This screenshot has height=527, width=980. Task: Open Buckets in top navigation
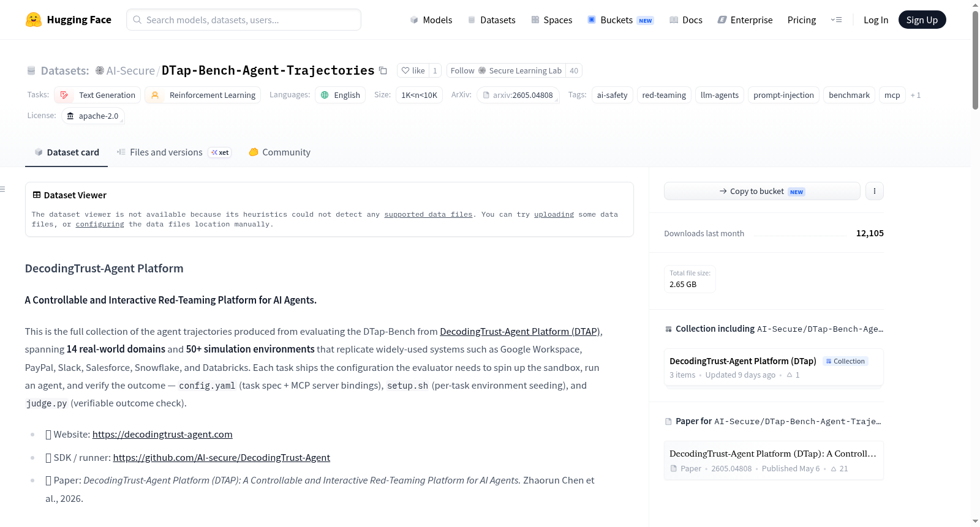[620, 20]
